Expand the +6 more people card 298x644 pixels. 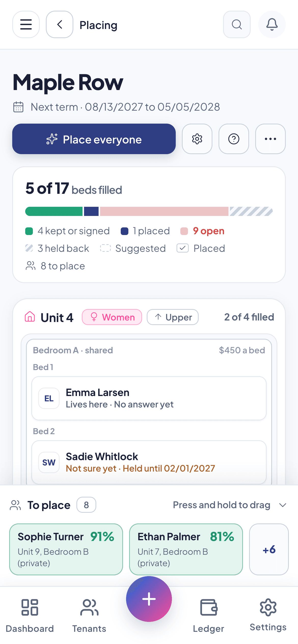(269, 549)
